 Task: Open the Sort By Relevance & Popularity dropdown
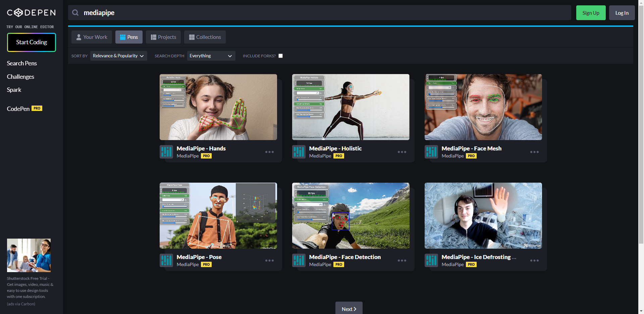click(118, 56)
